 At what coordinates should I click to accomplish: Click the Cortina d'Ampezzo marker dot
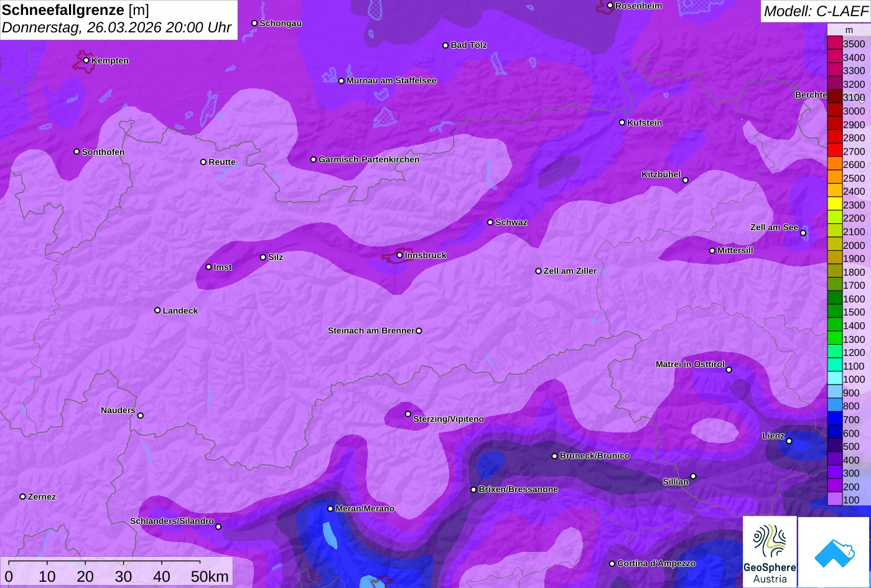pos(612,564)
